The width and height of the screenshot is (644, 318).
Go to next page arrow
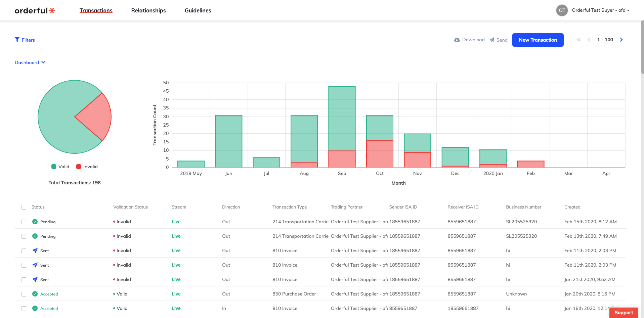click(x=621, y=40)
